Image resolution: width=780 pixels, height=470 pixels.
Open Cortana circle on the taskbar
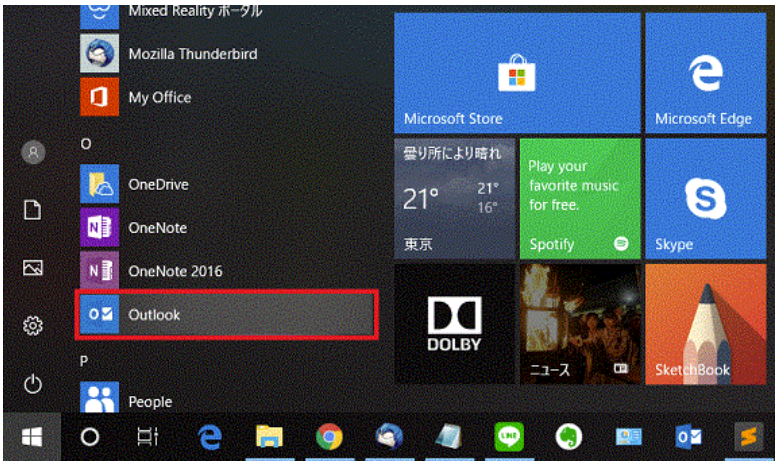90,437
